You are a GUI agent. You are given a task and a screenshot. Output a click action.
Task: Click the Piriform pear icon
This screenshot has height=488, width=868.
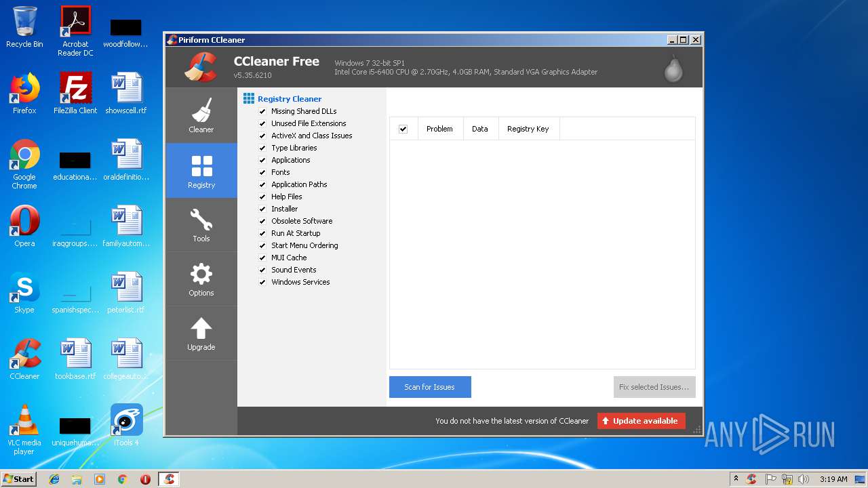tap(673, 68)
